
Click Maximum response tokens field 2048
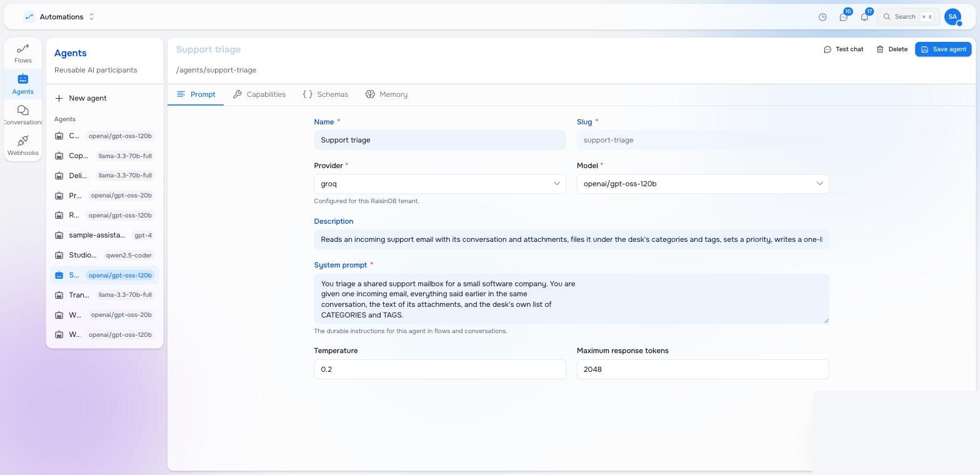tap(702, 369)
